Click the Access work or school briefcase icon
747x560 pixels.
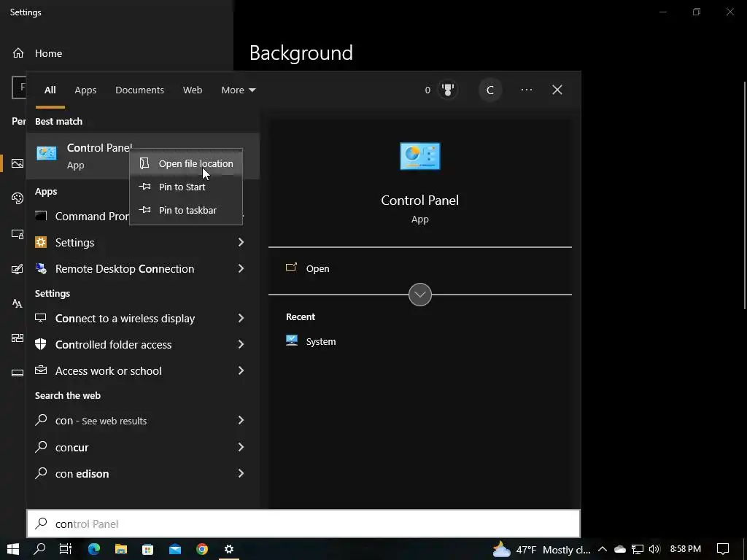[41, 370]
